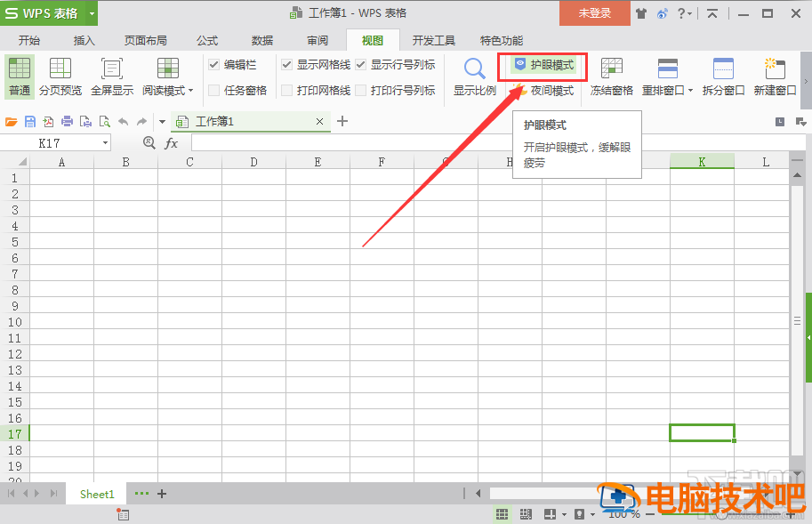Activate reading mode (阅读模式) icon
This screenshot has height=524, width=812.
point(168,69)
